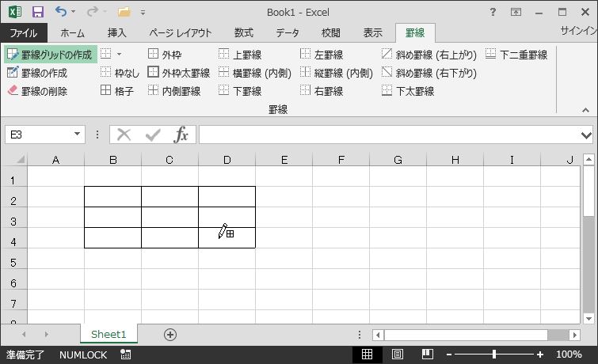Expand the formula bar

click(x=586, y=135)
